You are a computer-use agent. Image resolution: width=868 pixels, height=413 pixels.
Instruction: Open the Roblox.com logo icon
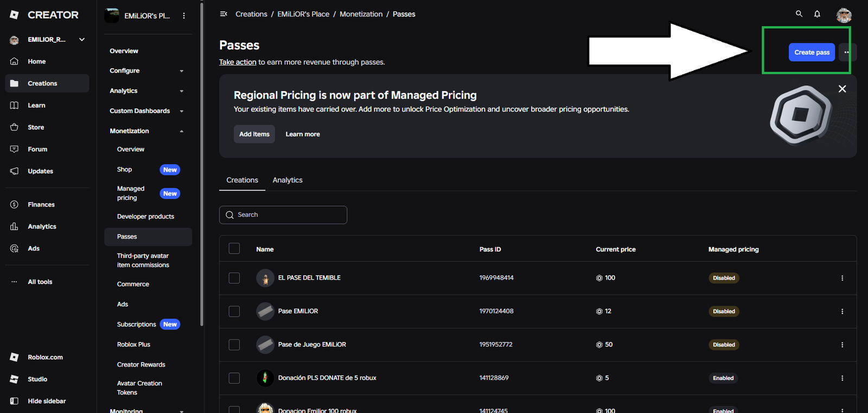(15, 357)
